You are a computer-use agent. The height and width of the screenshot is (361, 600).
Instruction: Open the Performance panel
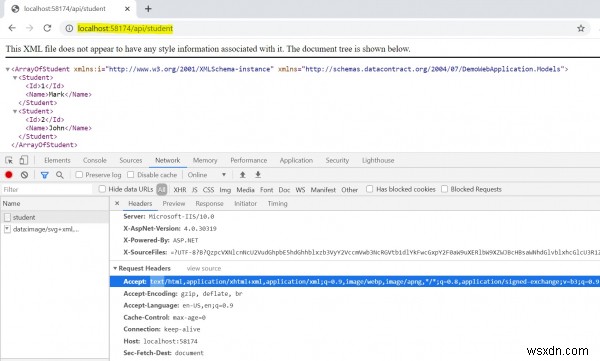[x=249, y=160]
